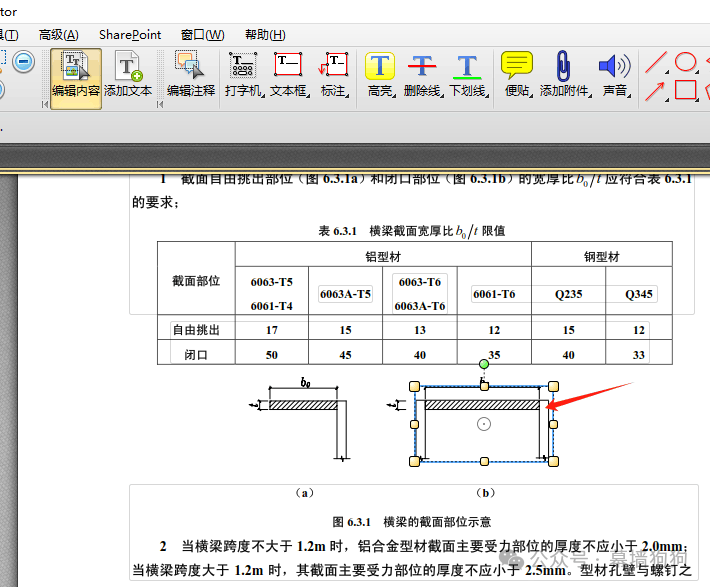Select the 文本框 (Text Box) tool
This screenshot has width=710, height=587.
(290, 75)
